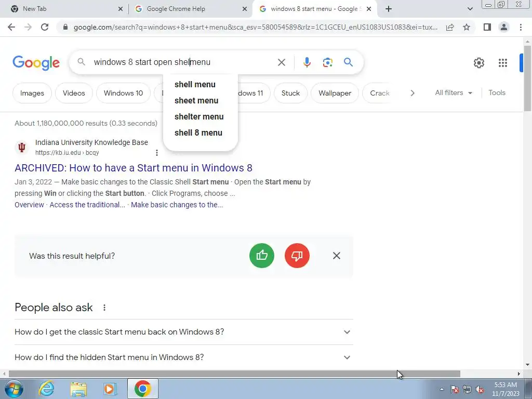The image size is (532, 399).
Task: Open 'Access the traditional...' sitelink
Action: (x=87, y=205)
